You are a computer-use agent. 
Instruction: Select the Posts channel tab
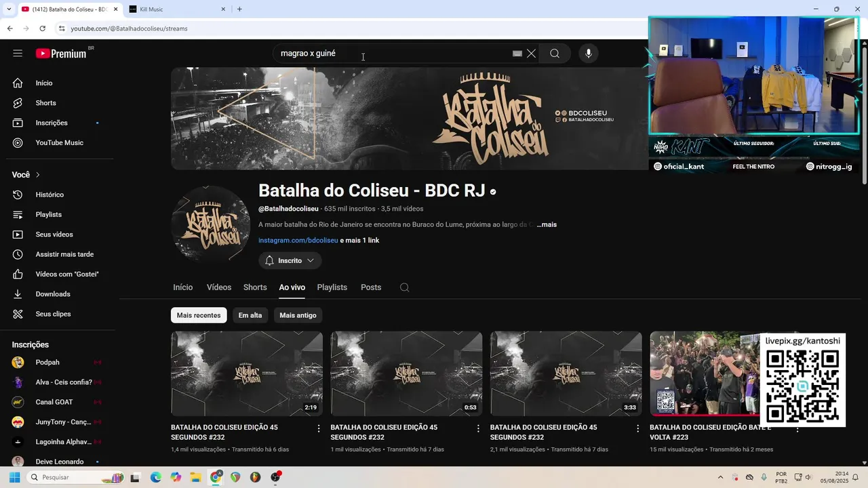pos(371,287)
